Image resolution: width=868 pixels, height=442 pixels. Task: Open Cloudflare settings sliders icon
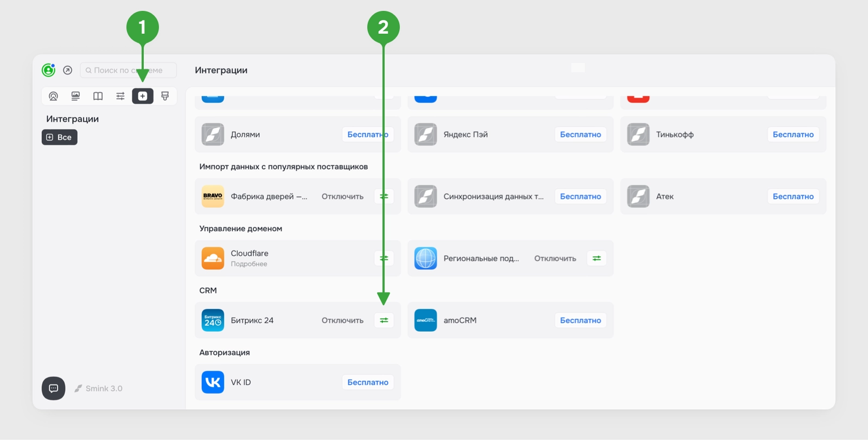point(384,258)
